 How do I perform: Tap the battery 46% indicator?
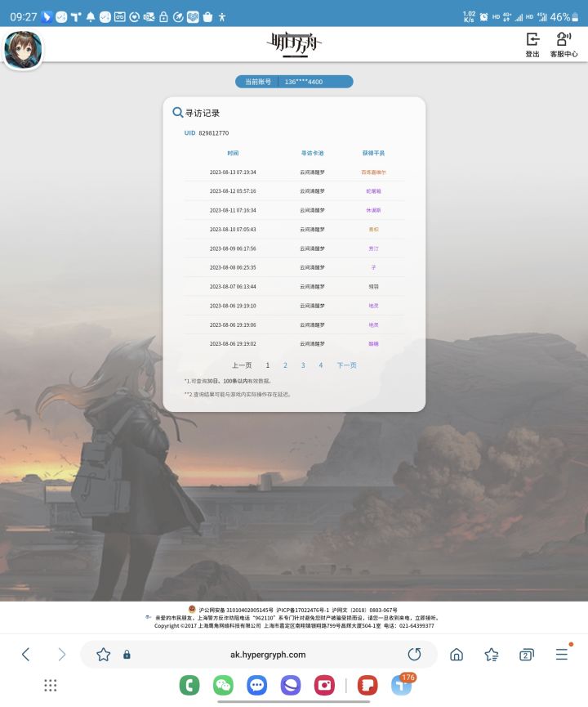564,17
